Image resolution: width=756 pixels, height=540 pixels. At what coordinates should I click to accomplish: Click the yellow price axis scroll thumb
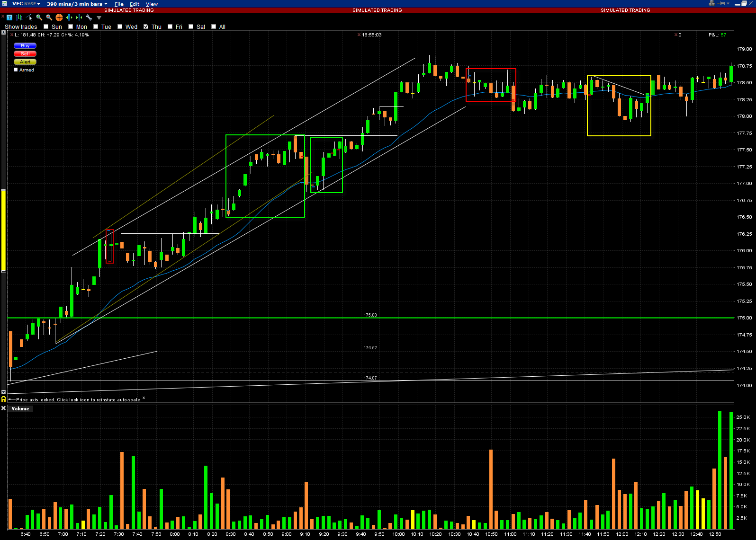point(3,230)
